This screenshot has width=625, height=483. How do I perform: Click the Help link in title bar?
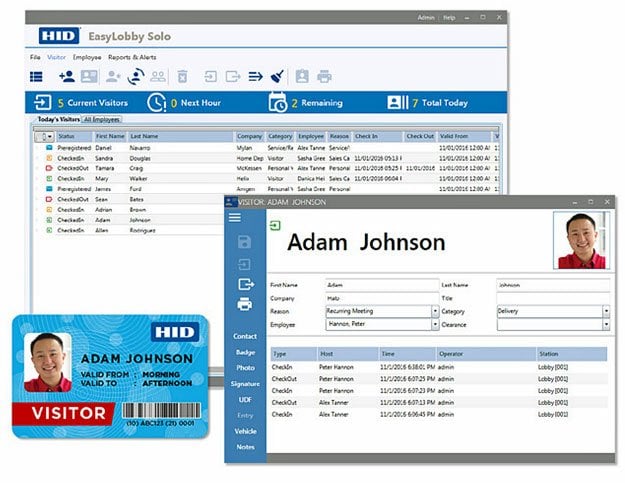[x=450, y=17]
